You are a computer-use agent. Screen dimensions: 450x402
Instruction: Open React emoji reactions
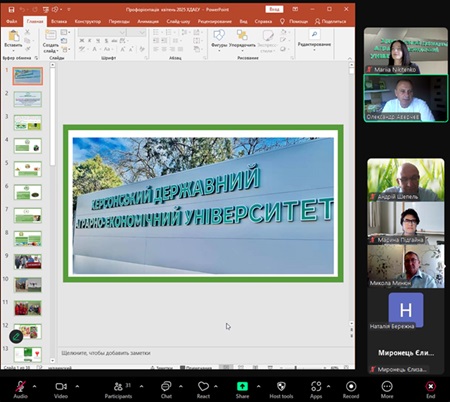tap(203, 389)
